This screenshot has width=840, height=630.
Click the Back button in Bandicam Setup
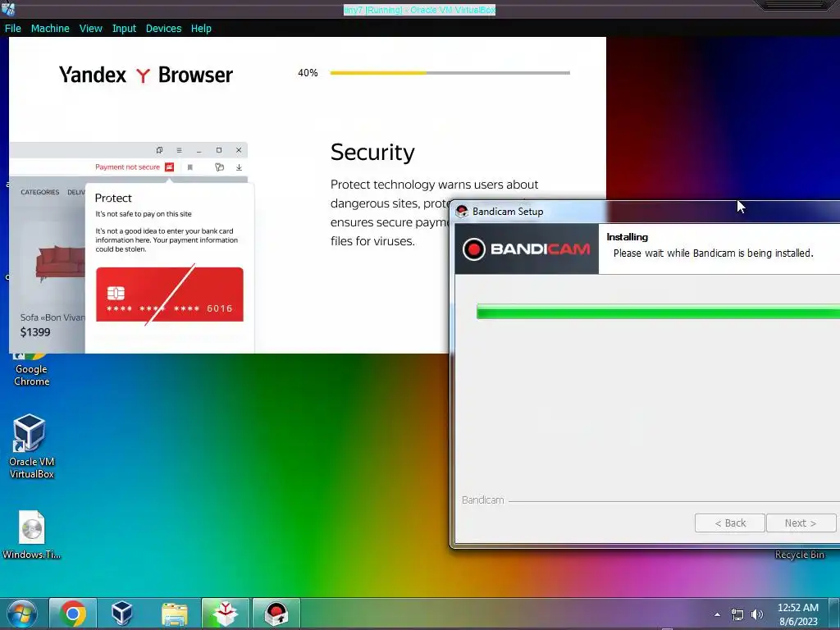(729, 523)
